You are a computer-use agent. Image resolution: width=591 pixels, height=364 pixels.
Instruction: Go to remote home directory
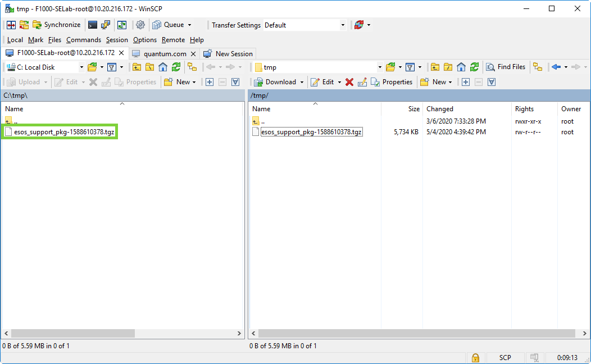point(461,67)
